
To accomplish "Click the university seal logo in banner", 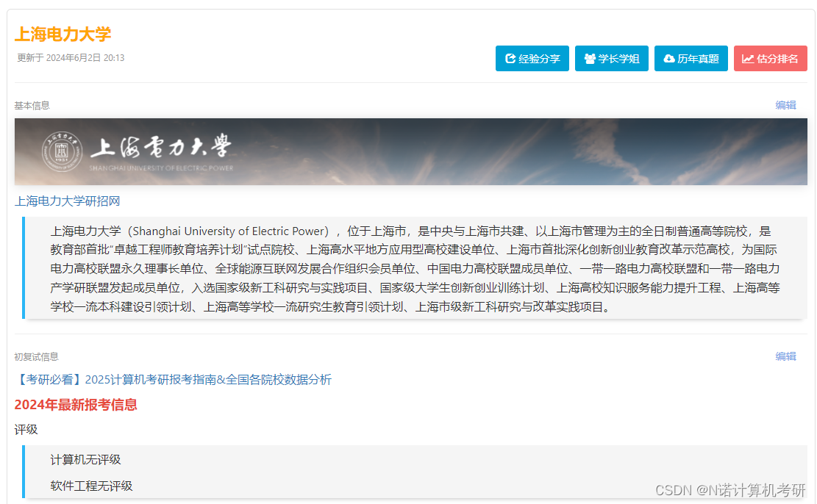I will [62, 151].
